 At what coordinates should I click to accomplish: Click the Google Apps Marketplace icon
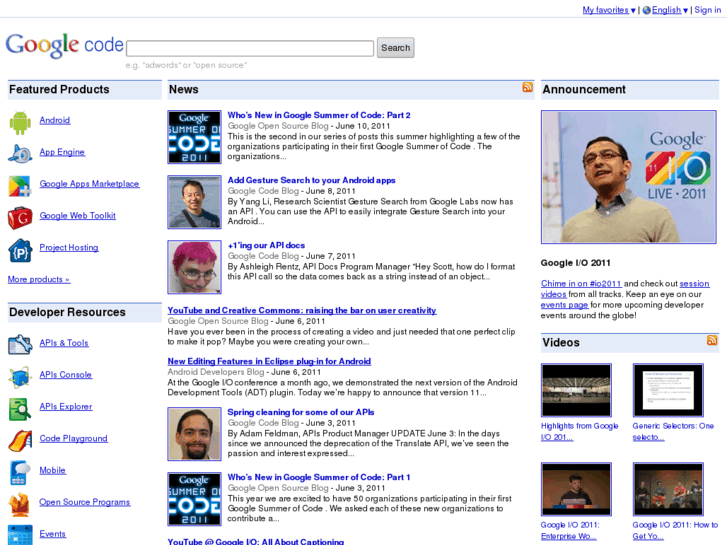20,186
